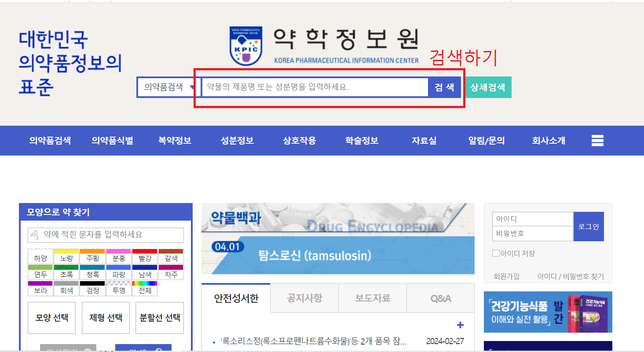Open the 의약품식별 menu
644x352 pixels.
(112, 141)
